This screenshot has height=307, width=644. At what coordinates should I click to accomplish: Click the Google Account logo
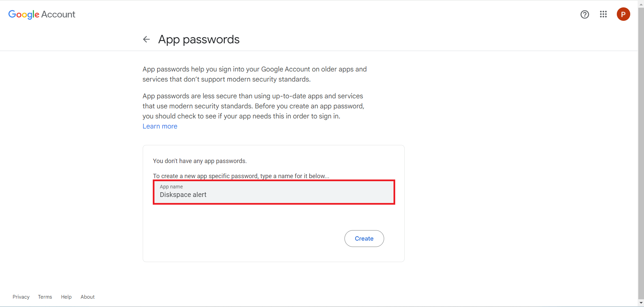[x=42, y=14]
